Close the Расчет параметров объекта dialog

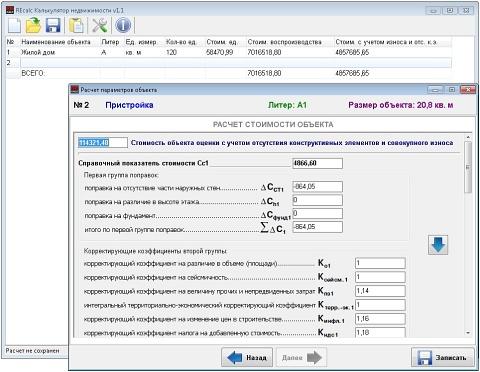click(468, 90)
